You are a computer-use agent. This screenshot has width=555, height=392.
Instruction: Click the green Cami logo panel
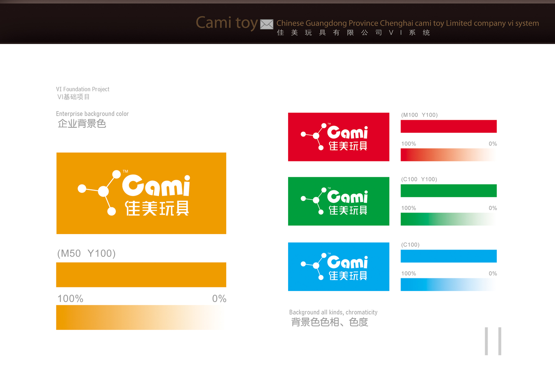338,201
